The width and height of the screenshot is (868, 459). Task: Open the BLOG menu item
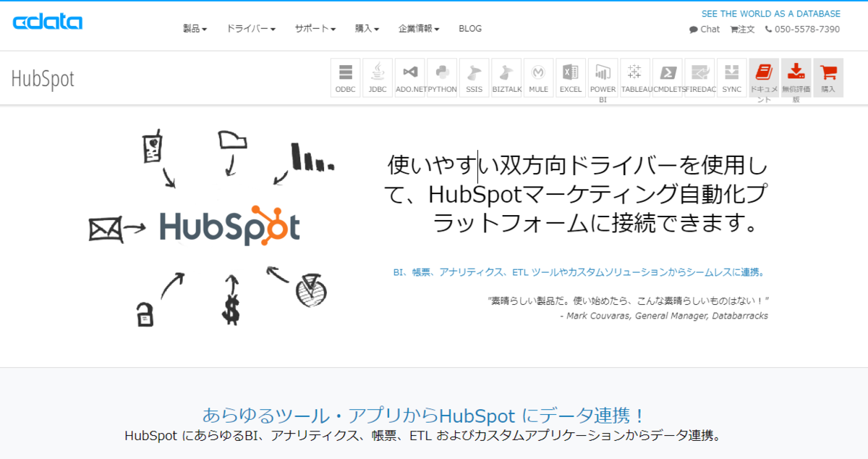pos(470,29)
